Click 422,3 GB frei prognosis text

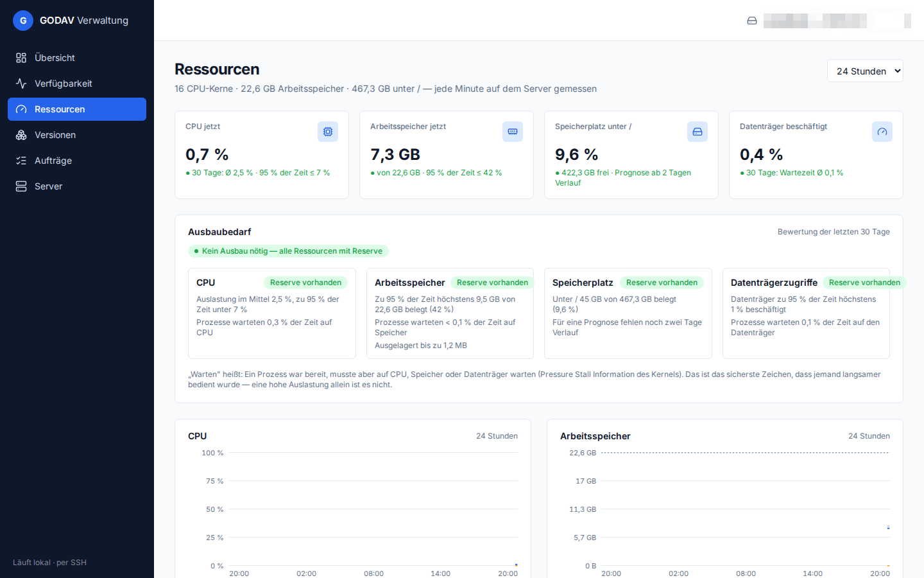point(623,178)
